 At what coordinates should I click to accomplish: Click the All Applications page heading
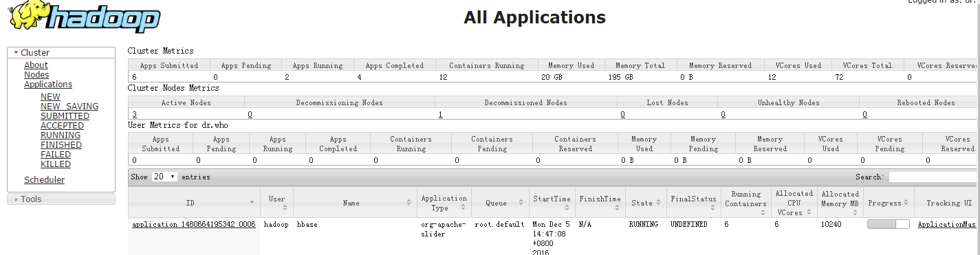coord(534,17)
